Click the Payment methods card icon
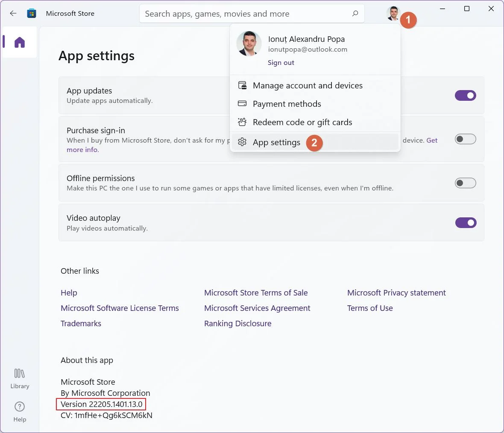Screen dimensions: 504x433 click(242, 103)
